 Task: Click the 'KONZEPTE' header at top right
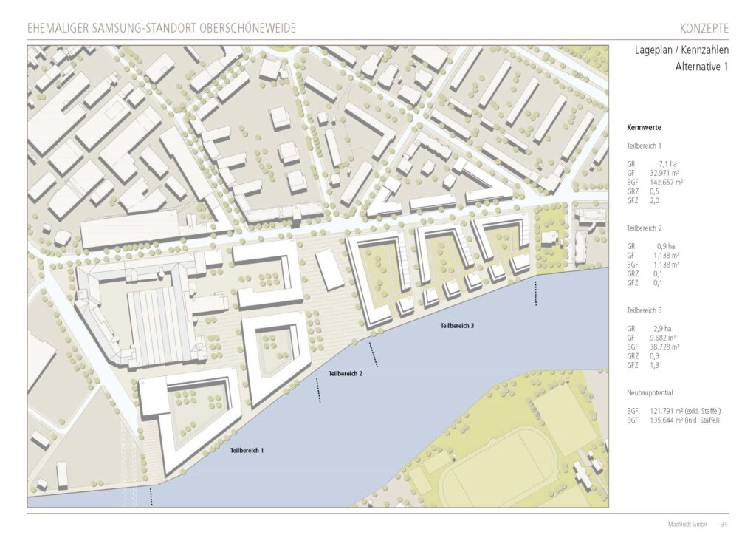(x=704, y=29)
